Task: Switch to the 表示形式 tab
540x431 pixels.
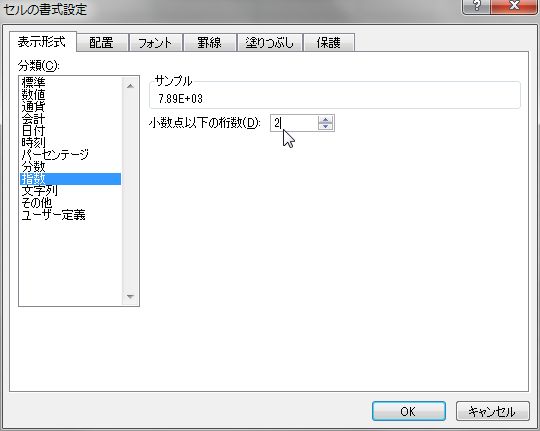Action: click(42, 42)
